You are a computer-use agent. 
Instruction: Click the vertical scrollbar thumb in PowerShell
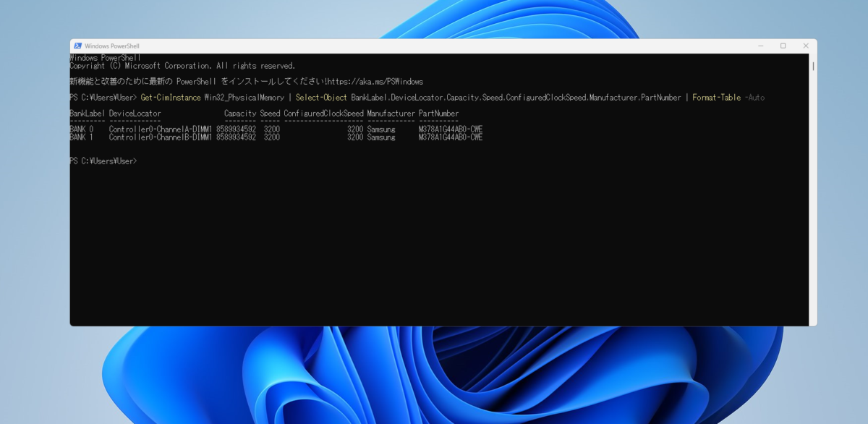[814, 66]
